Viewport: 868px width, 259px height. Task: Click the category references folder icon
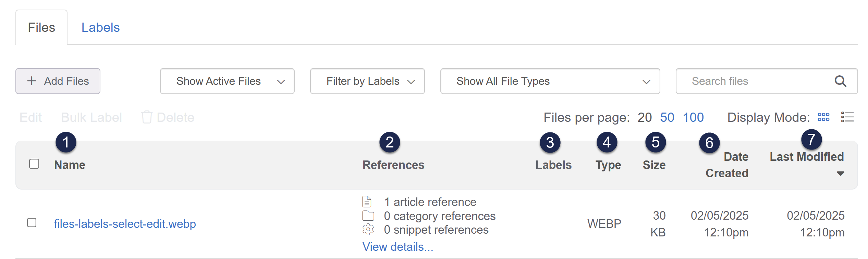(x=368, y=216)
